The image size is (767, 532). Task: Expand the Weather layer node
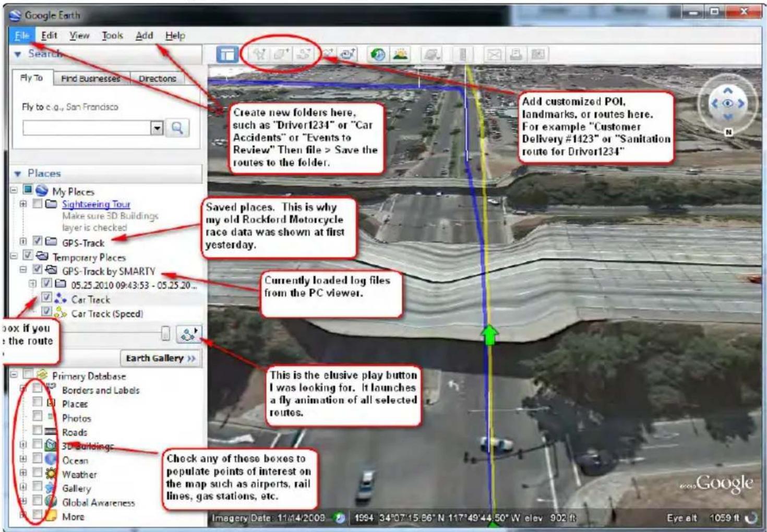[x=23, y=473]
